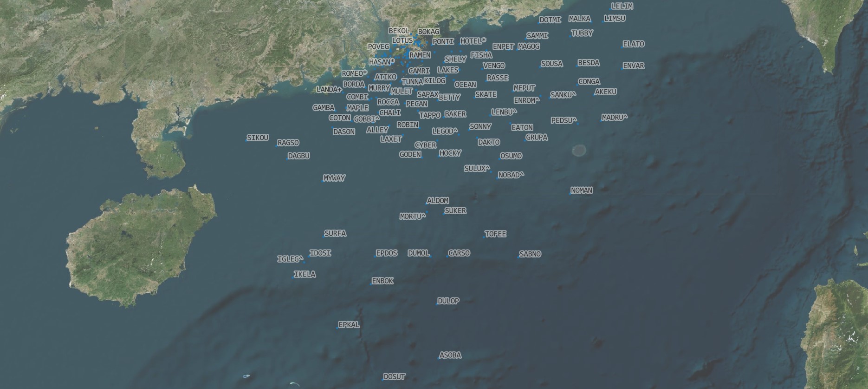Select the ENBOK waypoint label
The image size is (868, 389).
pyautogui.click(x=382, y=281)
